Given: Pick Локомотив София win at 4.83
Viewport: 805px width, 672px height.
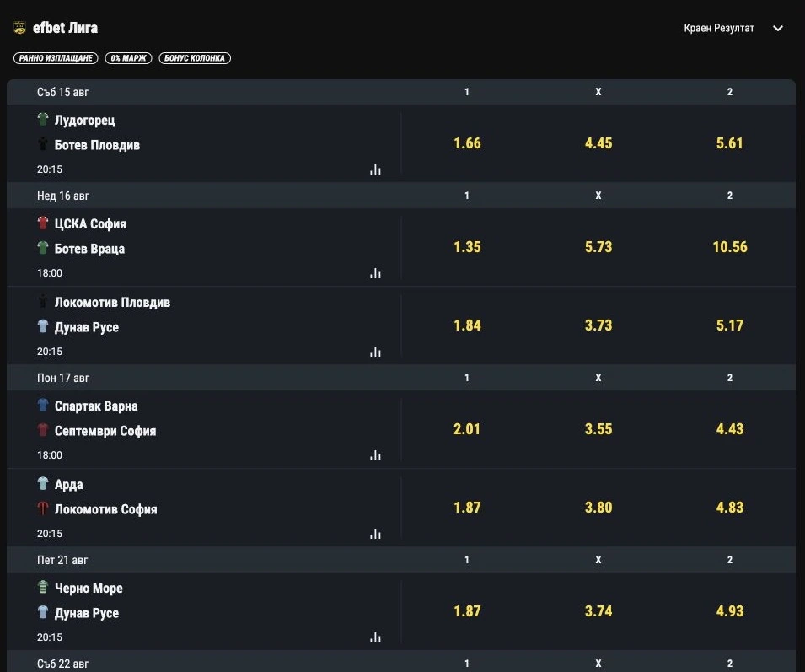Looking at the screenshot, I should pyautogui.click(x=729, y=508).
